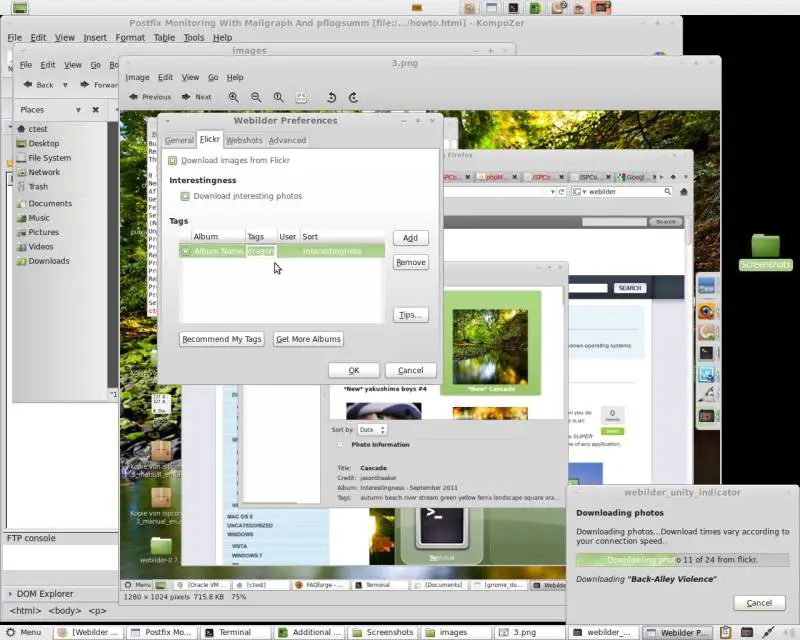Viewport: 800px width, 640px height.
Task: Open Sort by Date dropdown
Action: click(x=371, y=430)
